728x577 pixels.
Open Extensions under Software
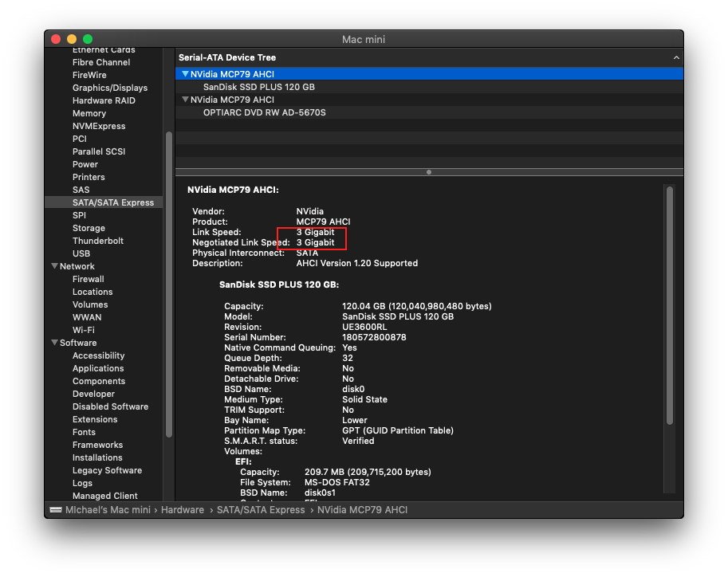[x=95, y=419]
